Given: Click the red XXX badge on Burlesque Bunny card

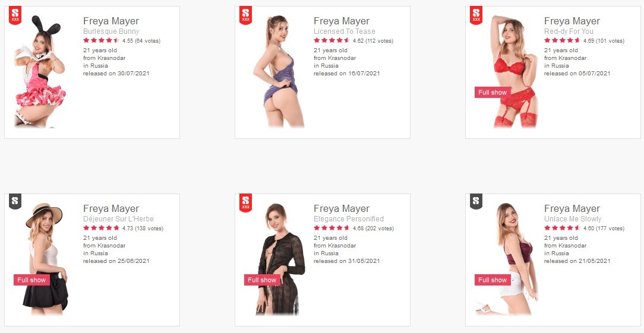Looking at the screenshot, I should pos(15,15).
